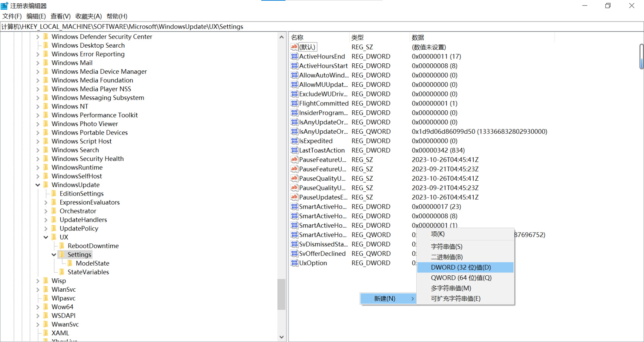Click the ExcludeWUDriv... value icon
The width and height of the screenshot is (644, 342).
point(294,94)
